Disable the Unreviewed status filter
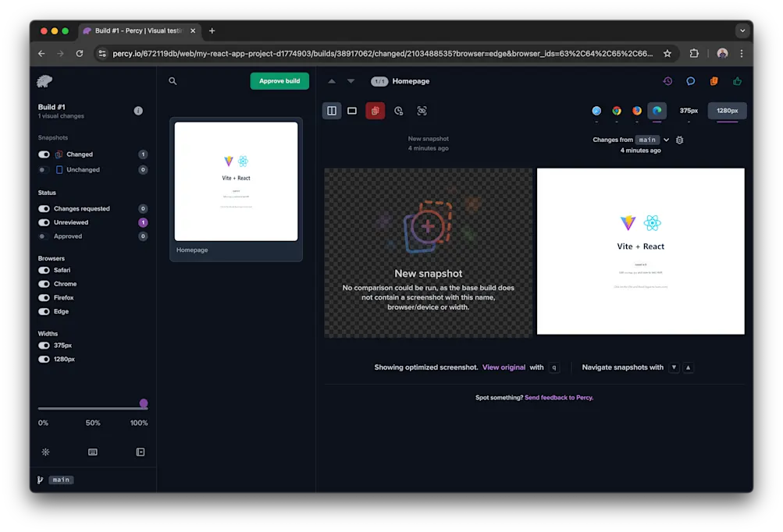 44,224
